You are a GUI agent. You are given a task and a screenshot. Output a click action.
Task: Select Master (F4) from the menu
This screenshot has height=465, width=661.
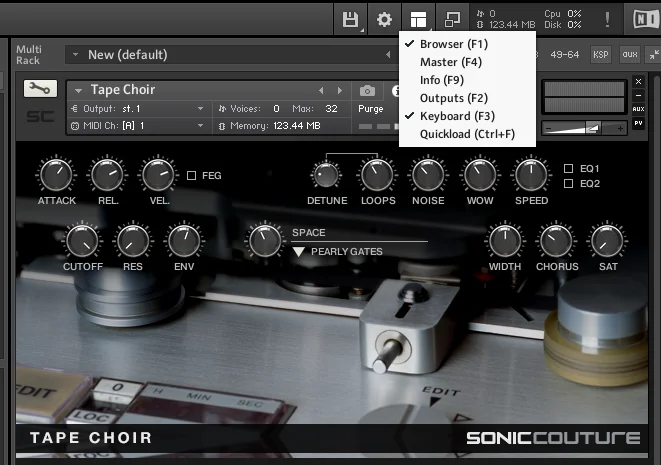(x=451, y=62)
